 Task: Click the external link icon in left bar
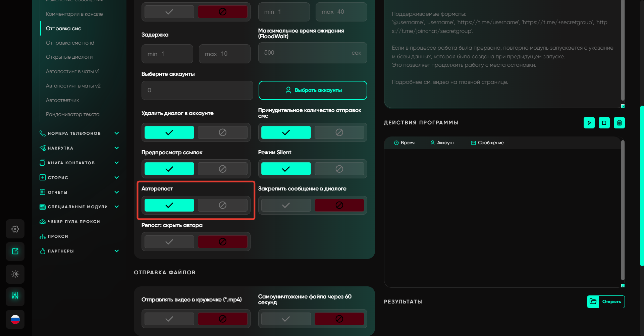click(x=15, y=251)
